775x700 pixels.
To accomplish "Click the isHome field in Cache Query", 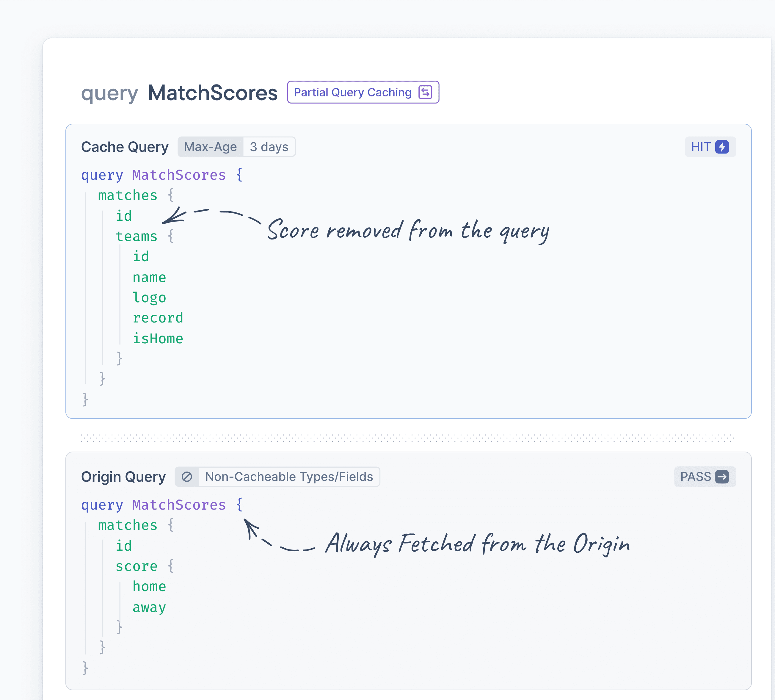I will (x=158, y=339).
